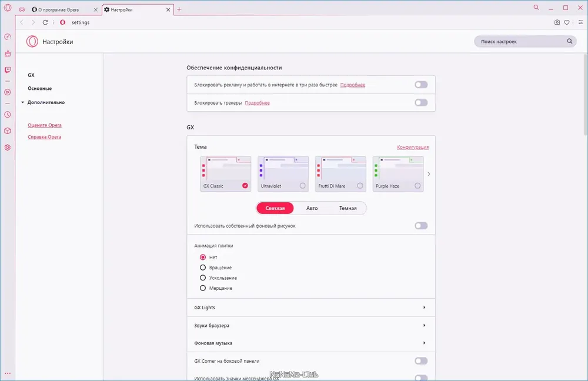Expand the GX Lights section
Screen dimensions: 588x381
point(311,308)
